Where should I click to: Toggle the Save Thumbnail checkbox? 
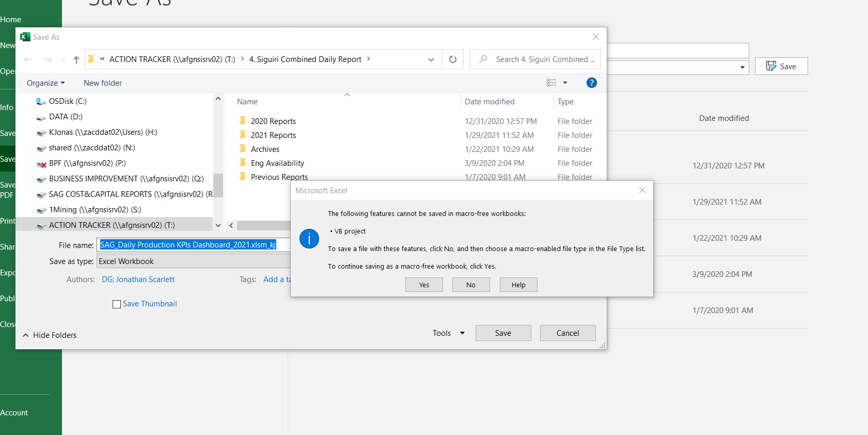(x=117, y=304)
